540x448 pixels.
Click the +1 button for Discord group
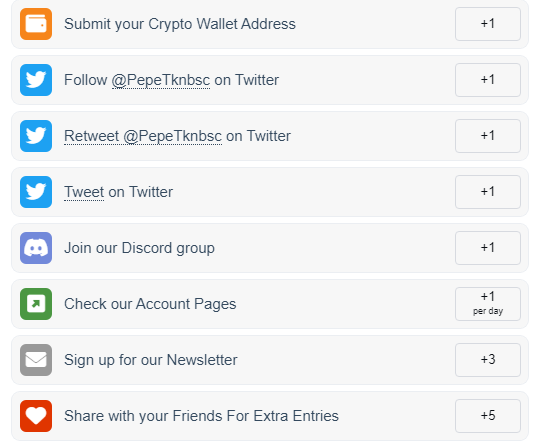click(x=488, y=248)
